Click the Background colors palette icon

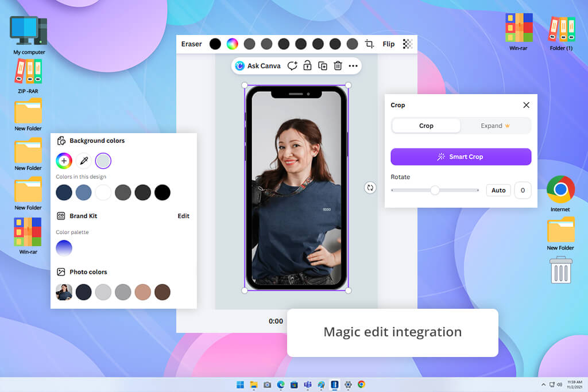click(x=61, y=141)
